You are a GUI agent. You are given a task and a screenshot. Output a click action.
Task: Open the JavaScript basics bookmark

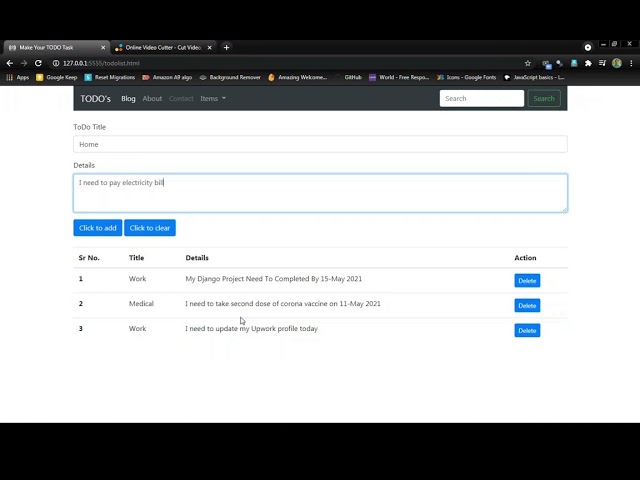[534, 78]
